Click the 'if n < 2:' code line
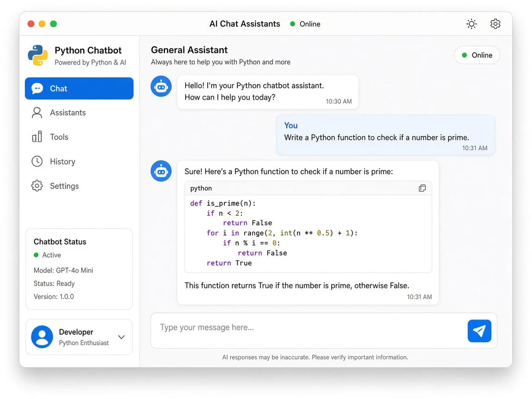This screenshot has height=399, width=532. point(224,213)
